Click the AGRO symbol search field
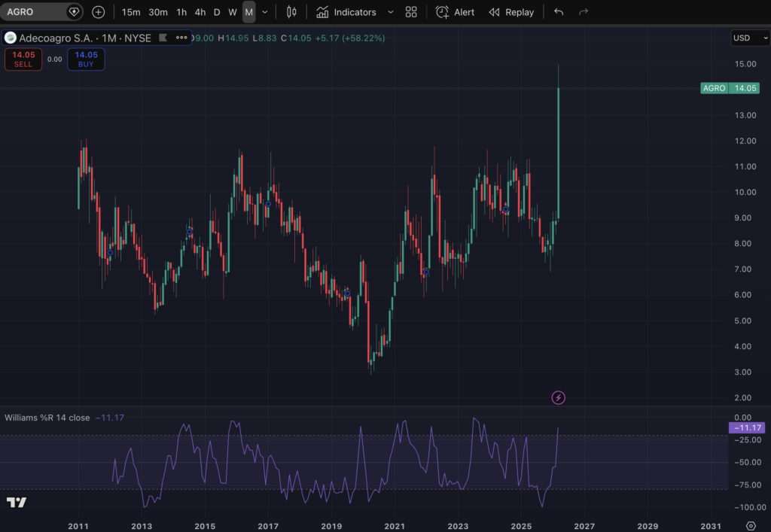This screenshot has width=771, height=532. [34, 12]
